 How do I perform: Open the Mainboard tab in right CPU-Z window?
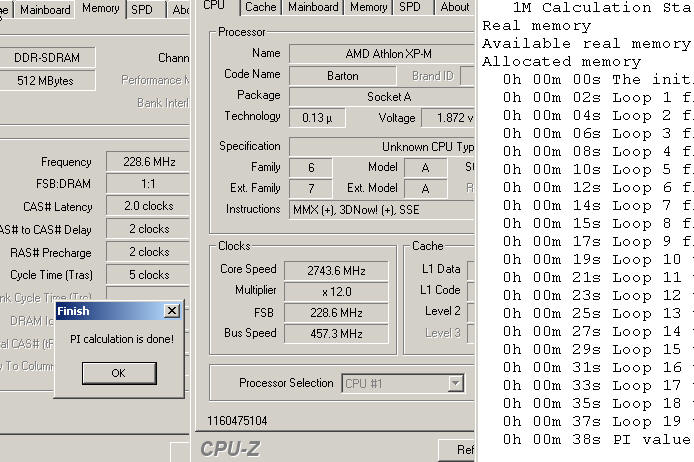[313, 7]
